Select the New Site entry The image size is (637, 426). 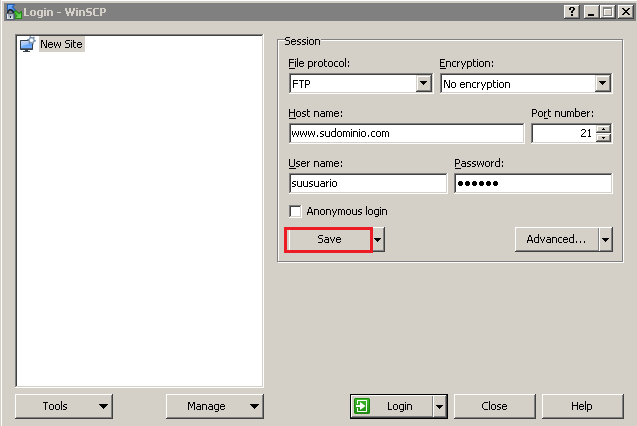pos(61,44)
